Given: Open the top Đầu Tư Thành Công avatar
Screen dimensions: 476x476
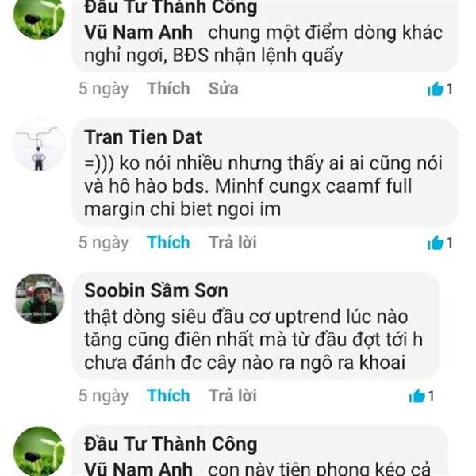Looking at the screenshot, I should [39, 17].
